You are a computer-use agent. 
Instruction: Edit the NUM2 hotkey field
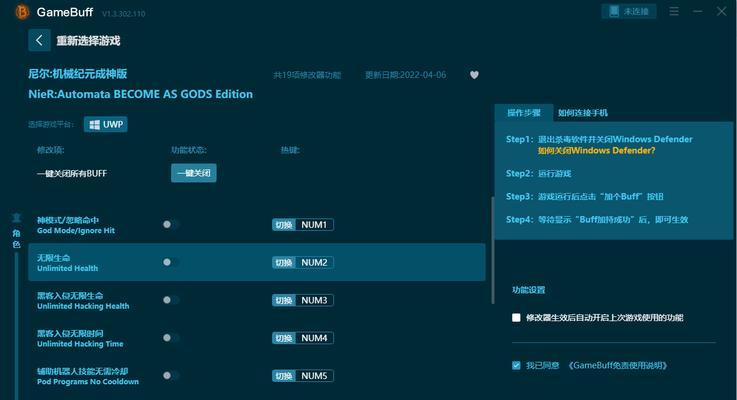tap(314, 262)
